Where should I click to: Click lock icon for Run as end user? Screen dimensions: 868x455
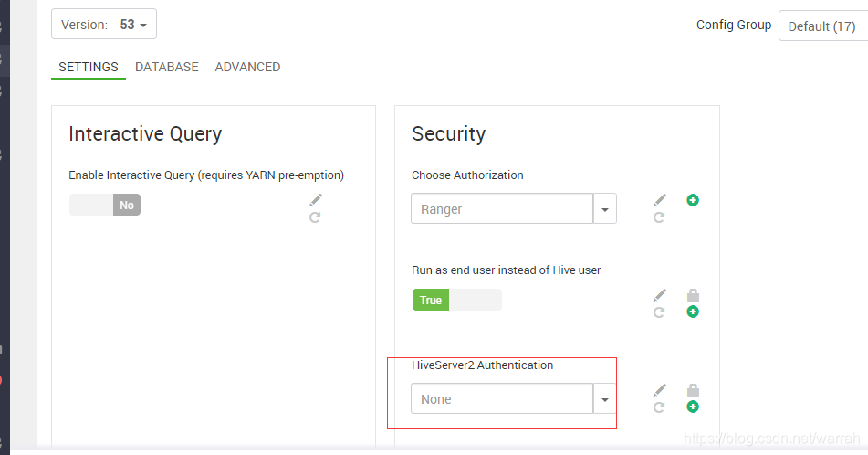coord(693,294)
